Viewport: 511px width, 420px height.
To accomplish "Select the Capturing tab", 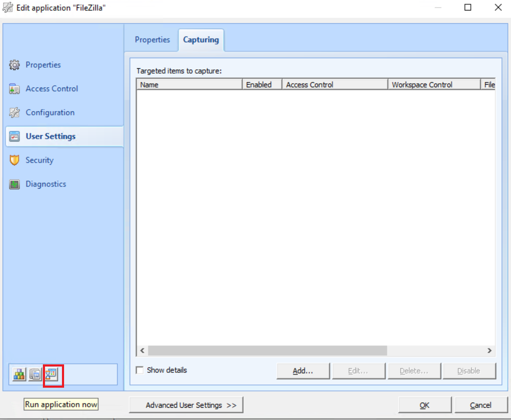I will (x=201, y=40).
